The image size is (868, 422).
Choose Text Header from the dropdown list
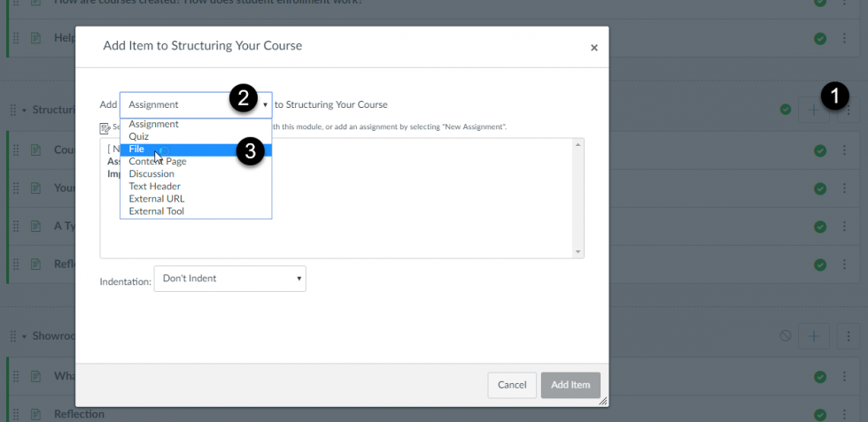point(196,186)
